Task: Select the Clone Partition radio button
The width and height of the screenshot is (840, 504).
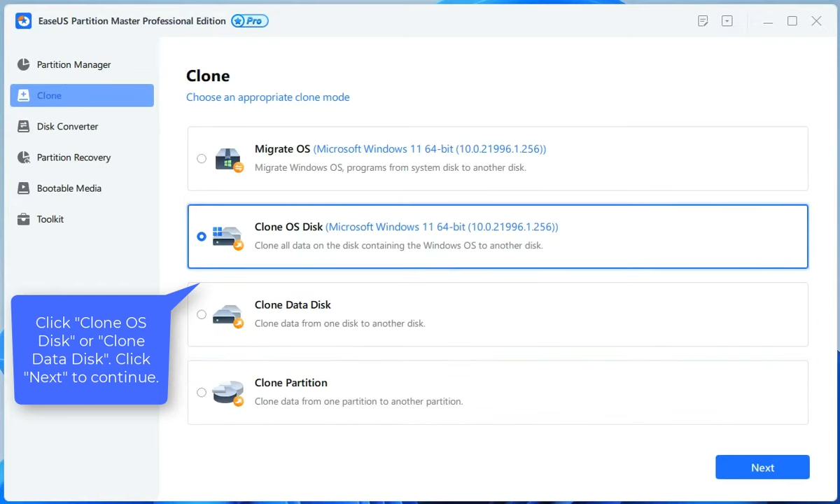Action: coord(202,392)
